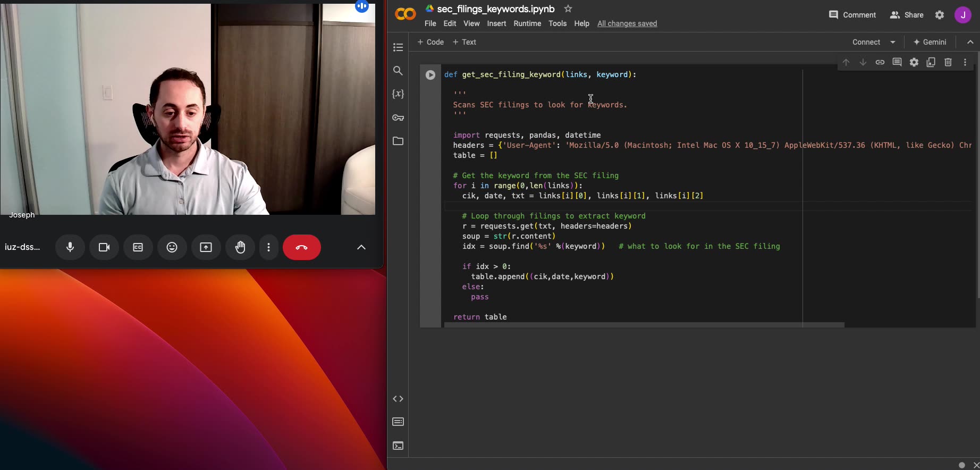
Task: Go to Colab logo home
Action: tap(405, 14)
